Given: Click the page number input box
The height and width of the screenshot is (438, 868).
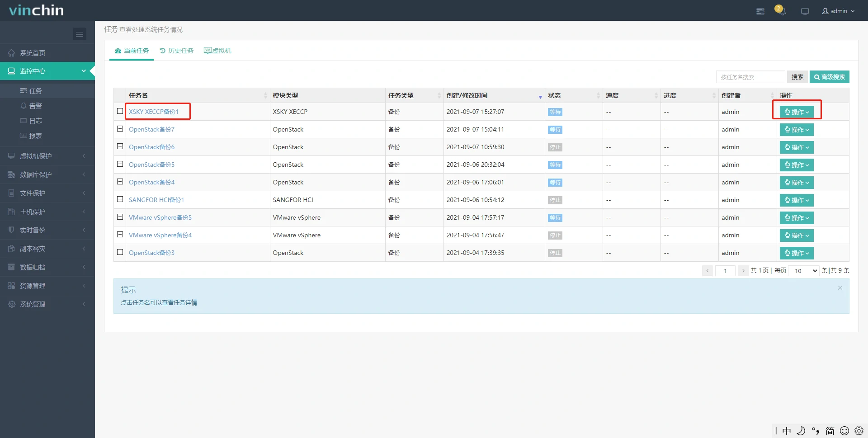Looking at the screenshot, I should click(725, 270).
